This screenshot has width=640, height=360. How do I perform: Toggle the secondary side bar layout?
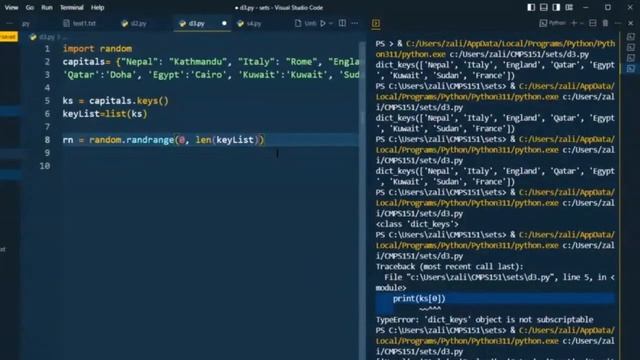point(556,7)
